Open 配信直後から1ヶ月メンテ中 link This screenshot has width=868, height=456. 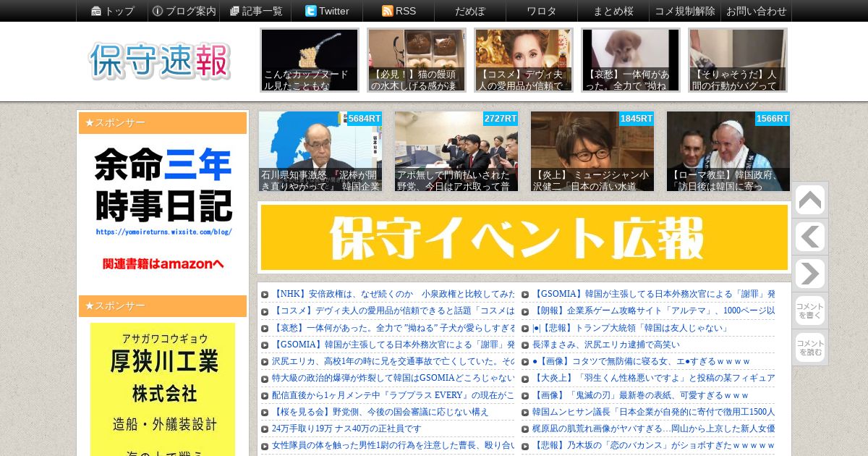(x=393, y=395)
